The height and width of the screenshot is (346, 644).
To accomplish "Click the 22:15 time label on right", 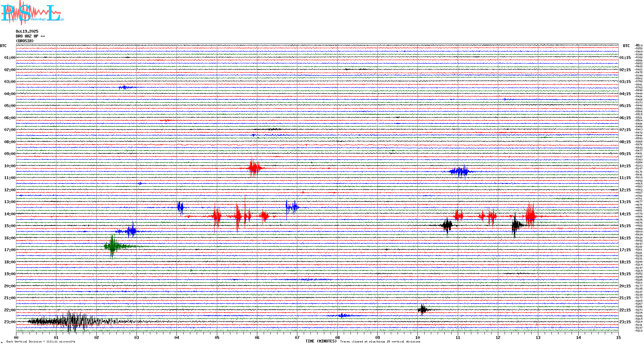I will click(625, 310).
